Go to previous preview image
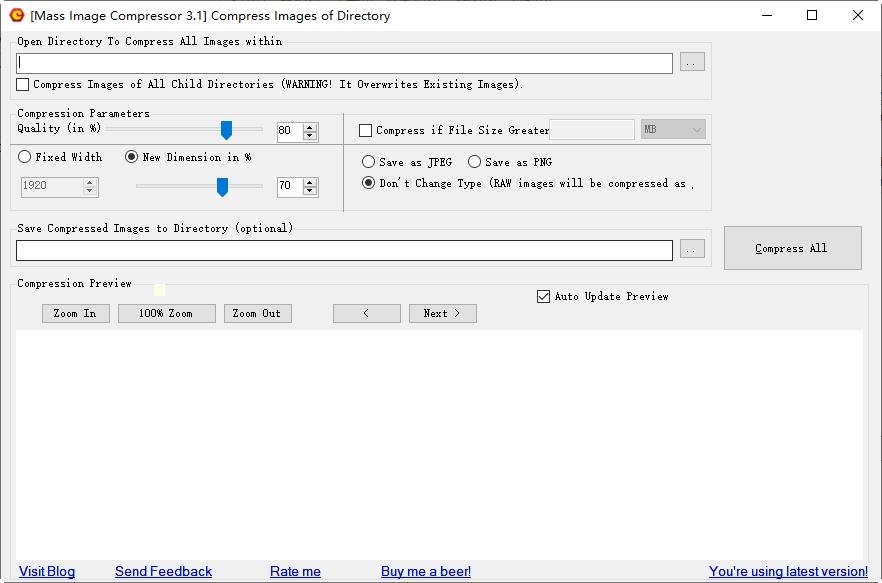Viewport: 882px width, 583px height. 367,313
